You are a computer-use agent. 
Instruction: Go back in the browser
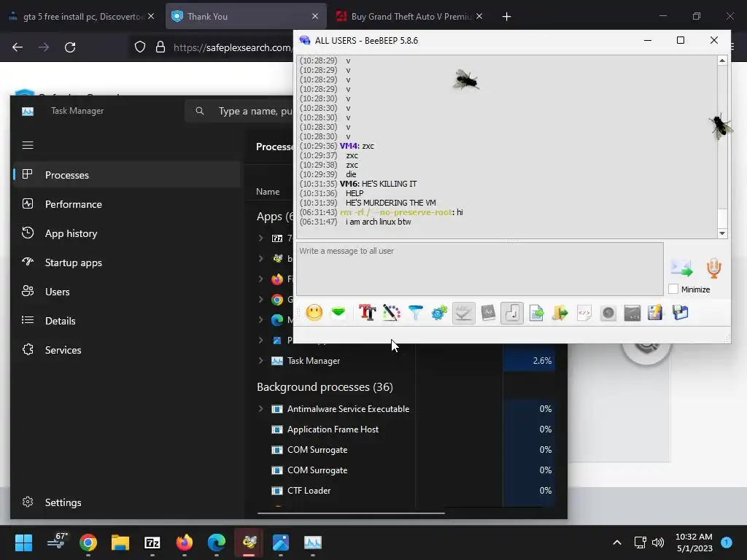point(18,47)
